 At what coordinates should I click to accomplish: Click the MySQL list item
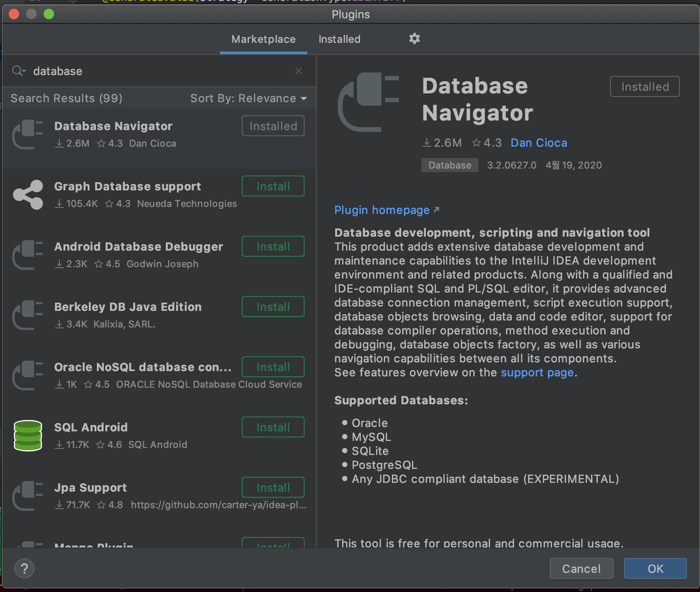pyautogui.click(x=371, y=437)
